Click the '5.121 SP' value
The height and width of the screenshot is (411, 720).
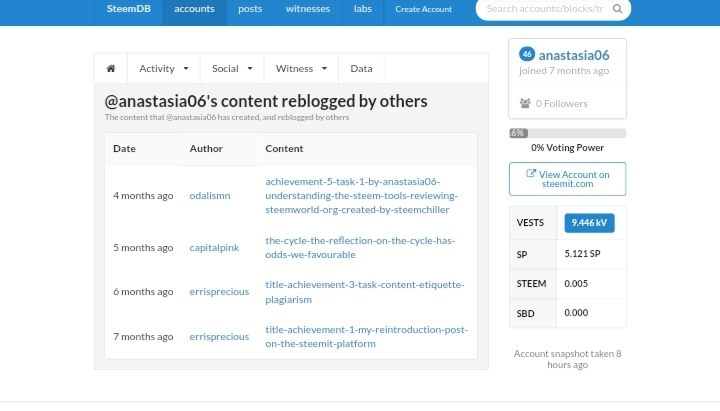[x=582, y=254]
